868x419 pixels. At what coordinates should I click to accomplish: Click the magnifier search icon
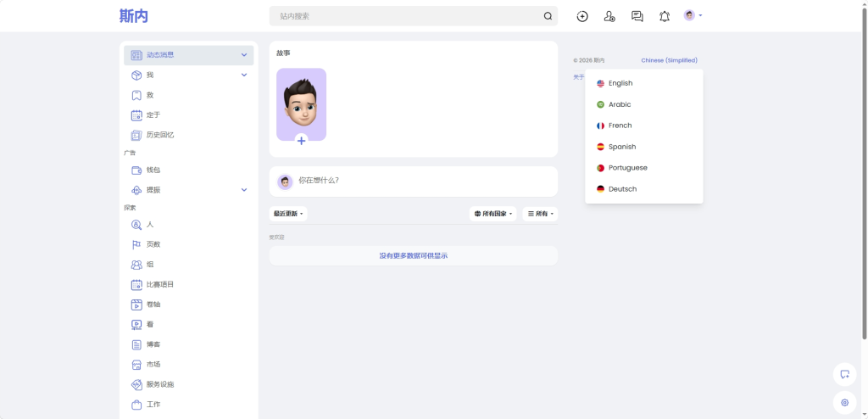tap(548, 16)
